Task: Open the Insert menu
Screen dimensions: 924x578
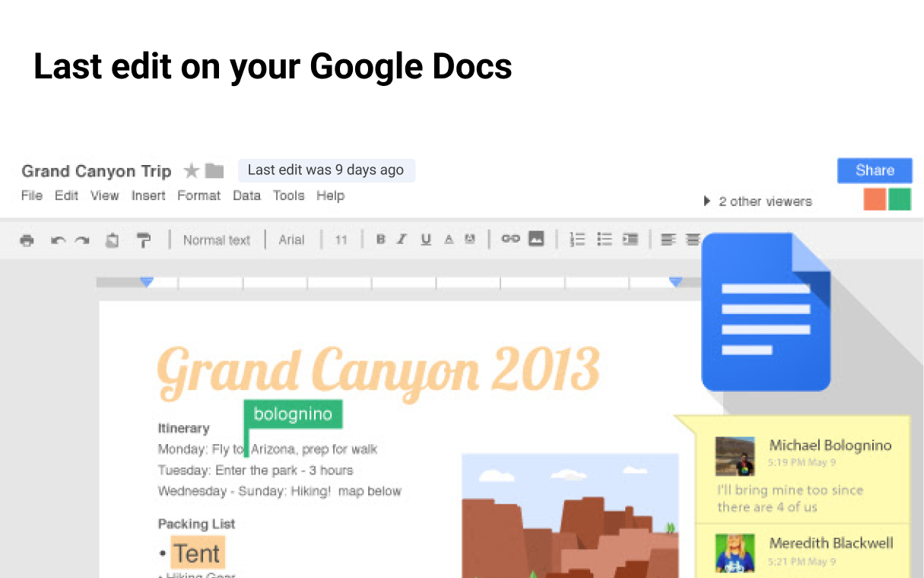Action: point(148,195)
